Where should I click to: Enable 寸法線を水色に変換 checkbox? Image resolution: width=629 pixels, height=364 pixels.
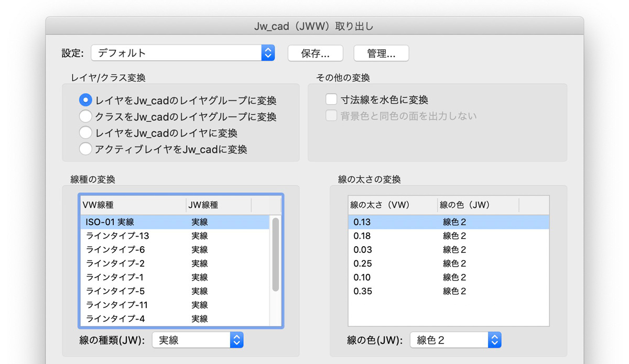[x=331, y=99]
